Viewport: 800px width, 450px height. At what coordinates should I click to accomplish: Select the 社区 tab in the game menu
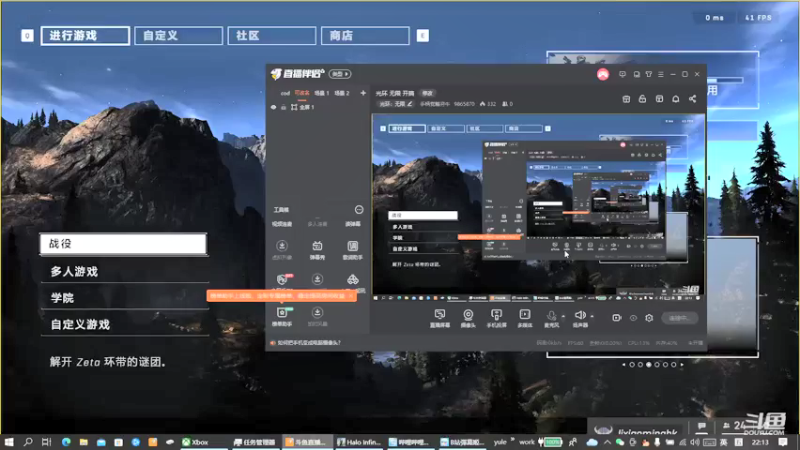tap(271, 36)
